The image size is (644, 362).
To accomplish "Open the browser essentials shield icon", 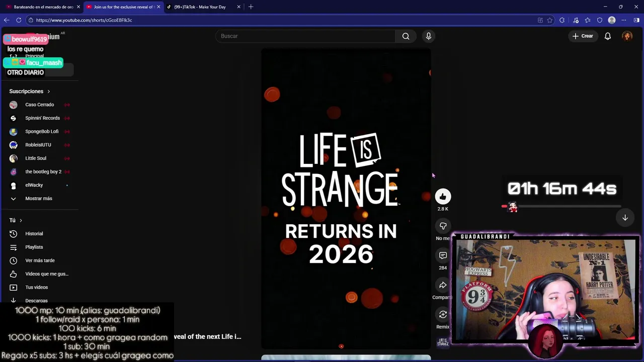I will 599,20.
